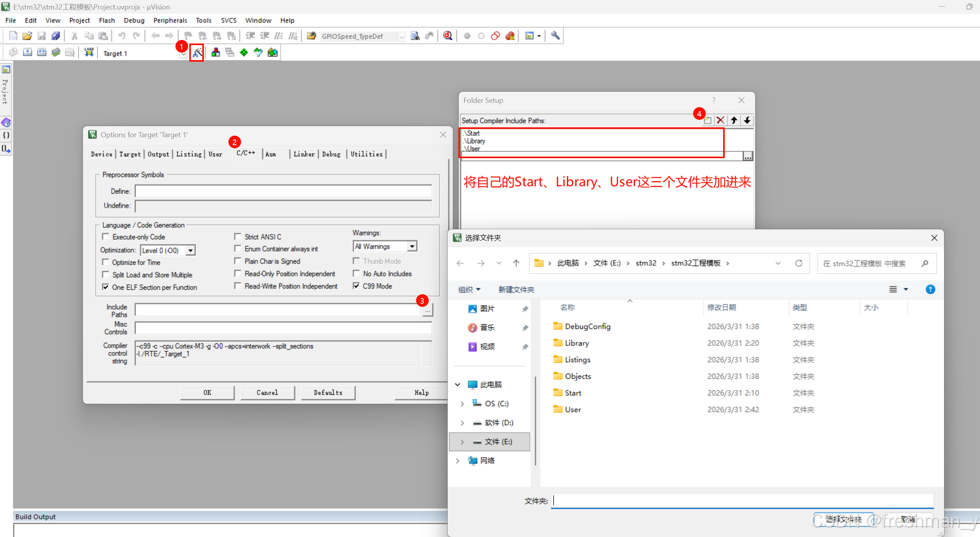Viewport: 980px width, 537px height.
Task: Switch to the Linker tab
Action: pyautogui.click(x=304, y=154)
